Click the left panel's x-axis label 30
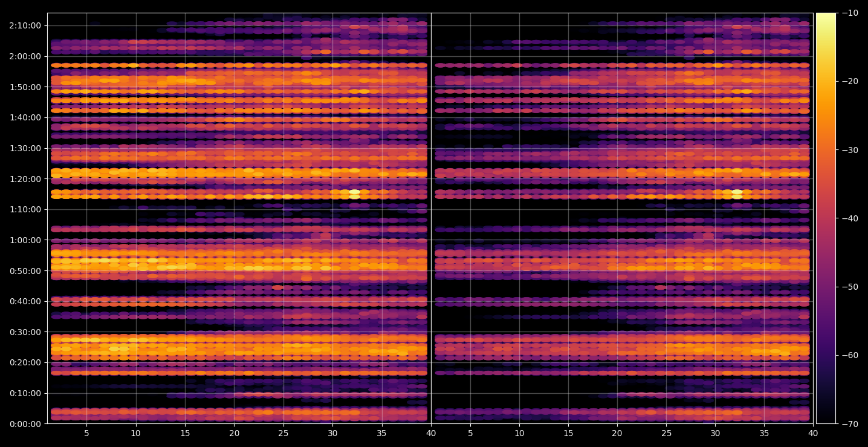The width and height of the screenshot is (868, 447). click(332, 433)
